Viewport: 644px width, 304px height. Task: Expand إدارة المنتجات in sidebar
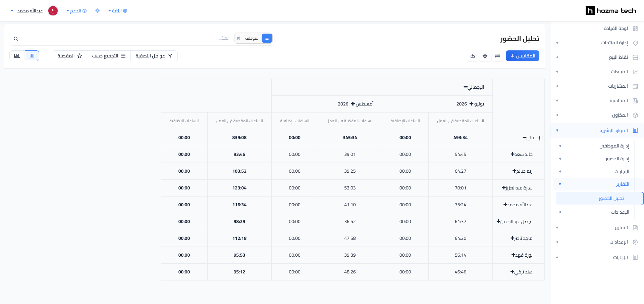[597, 43]
